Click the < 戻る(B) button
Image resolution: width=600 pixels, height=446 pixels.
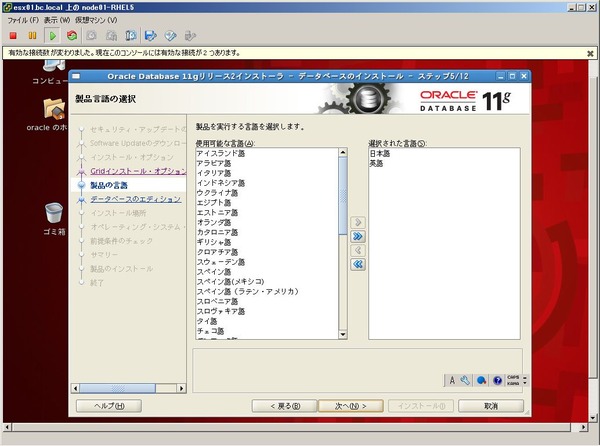[x=285, y=406]
